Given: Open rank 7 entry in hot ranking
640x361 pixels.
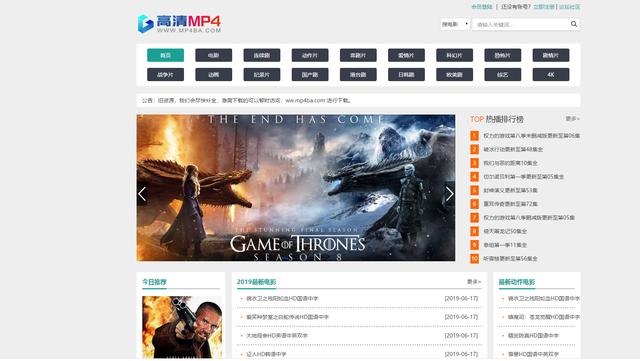Looking at the screenshot, I should 529,218.
